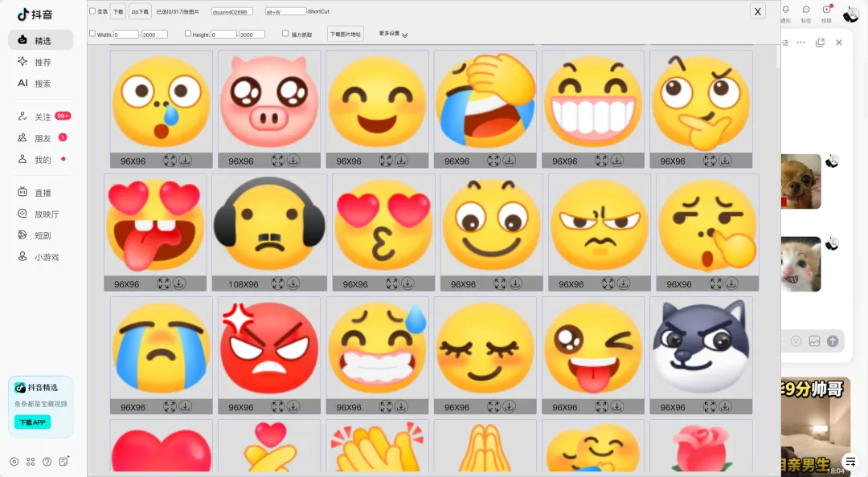Download the big-teeth grin emoji
The image size is (868, 477).
click(x=616, y=161)
